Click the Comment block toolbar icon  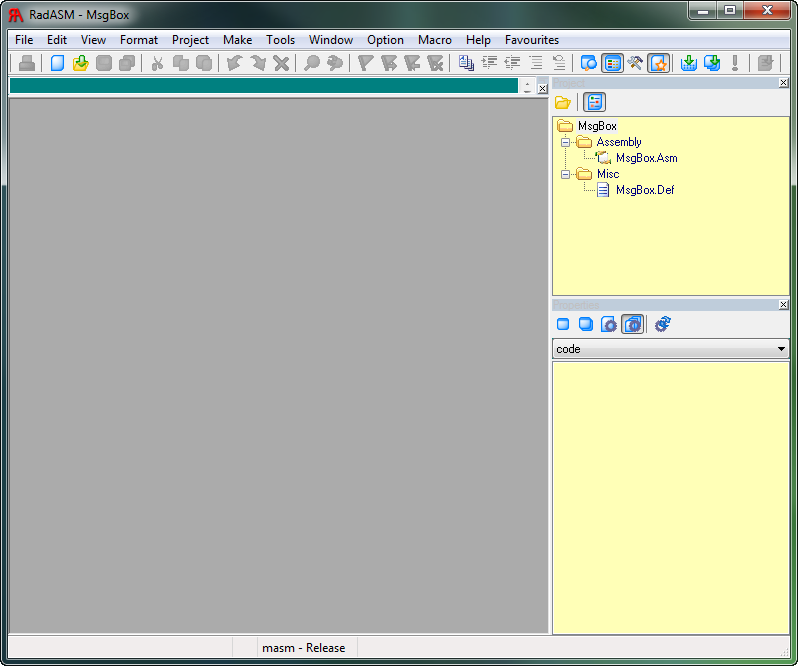pyautogui.click(x=536, y=64)
